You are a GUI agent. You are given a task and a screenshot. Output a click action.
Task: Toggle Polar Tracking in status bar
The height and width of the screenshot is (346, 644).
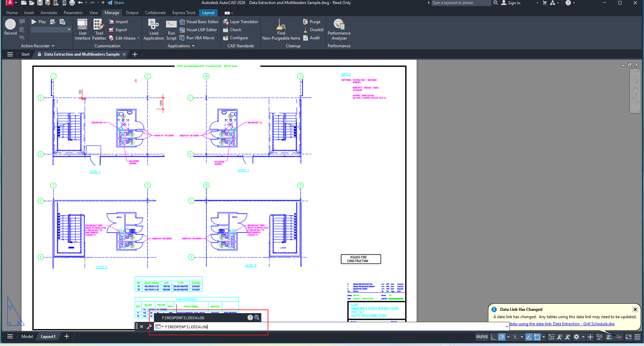[501, 337]
